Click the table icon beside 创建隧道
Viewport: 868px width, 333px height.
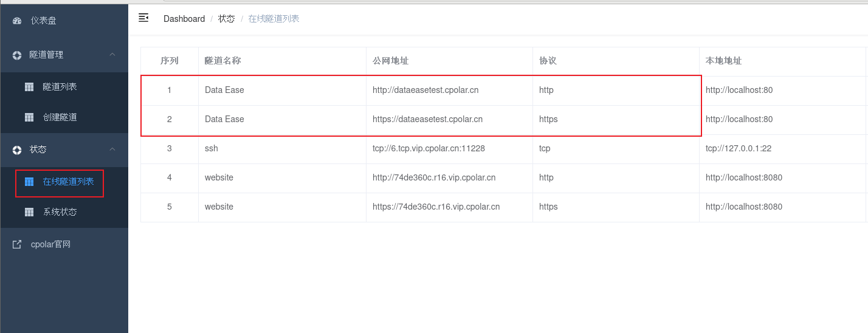pyautogui.click(x=29, y=117)
